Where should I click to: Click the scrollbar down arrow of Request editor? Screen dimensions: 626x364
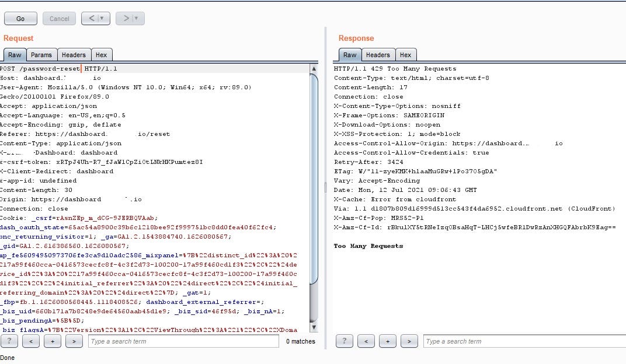(x=315, y=328)
